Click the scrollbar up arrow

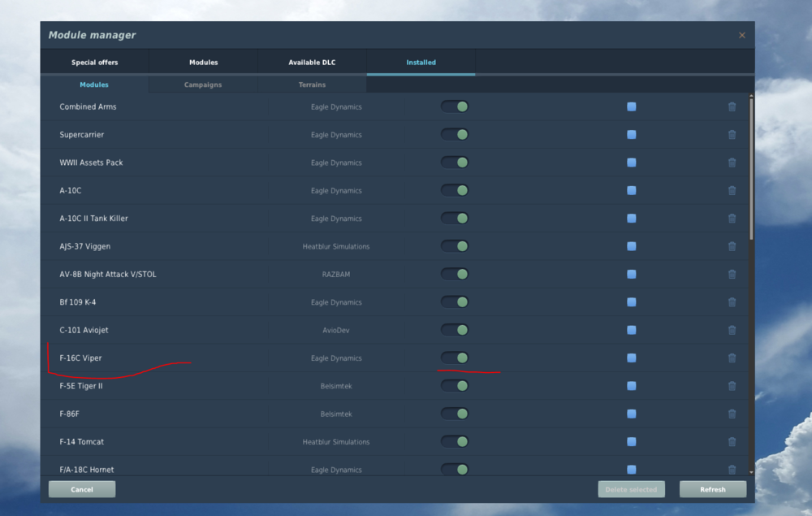751,97
